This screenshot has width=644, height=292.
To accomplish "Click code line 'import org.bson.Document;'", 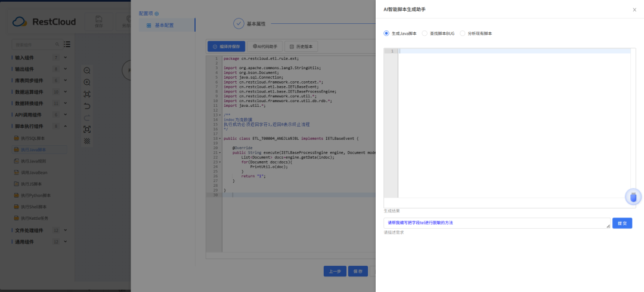I will [251, 73].
